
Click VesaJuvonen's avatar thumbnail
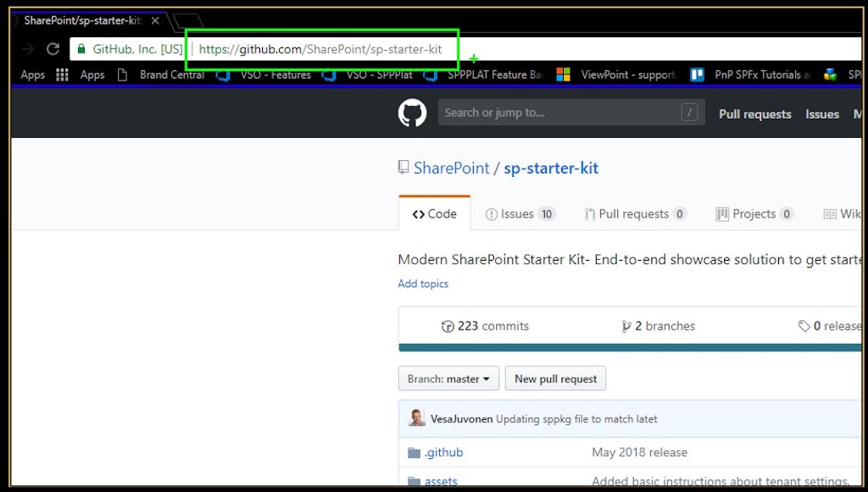pyautogui.click(x=417, y=418)
